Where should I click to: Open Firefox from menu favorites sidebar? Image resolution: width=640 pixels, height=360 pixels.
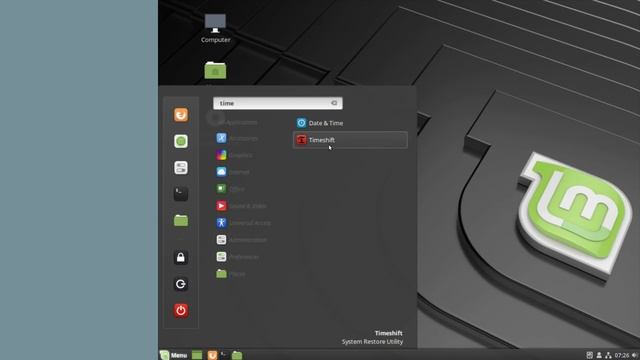181,115
